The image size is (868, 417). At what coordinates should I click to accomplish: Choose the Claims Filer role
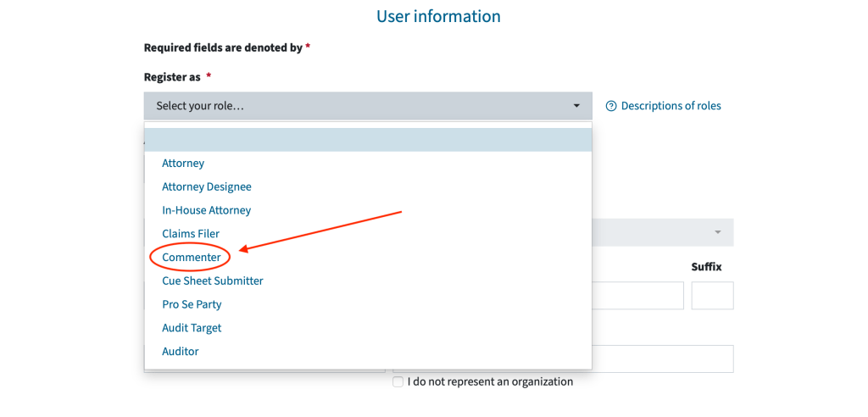191,234
